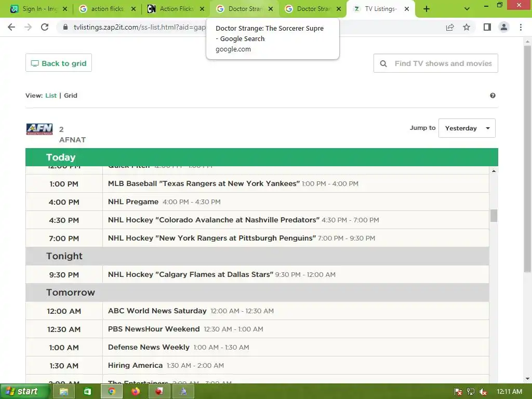
Task: Open Firefox from the taskbar
Action: [x=136, y=392]
